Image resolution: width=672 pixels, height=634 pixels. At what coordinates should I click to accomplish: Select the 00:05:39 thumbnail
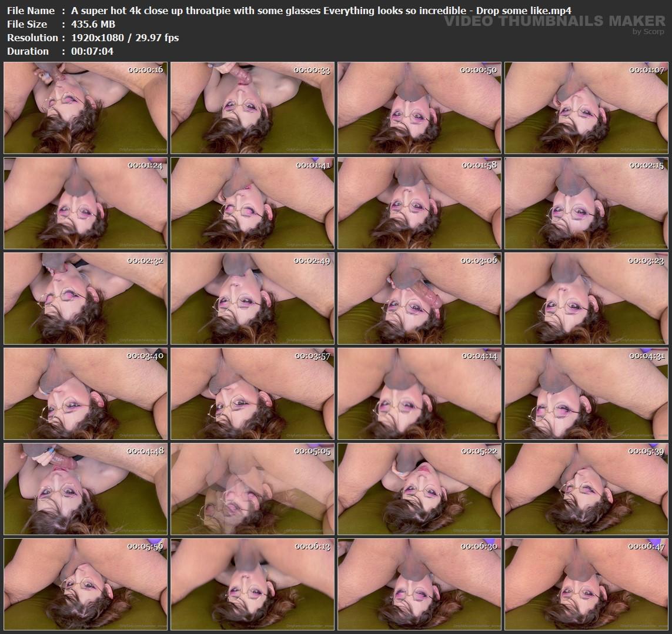[x=586, y=489]
